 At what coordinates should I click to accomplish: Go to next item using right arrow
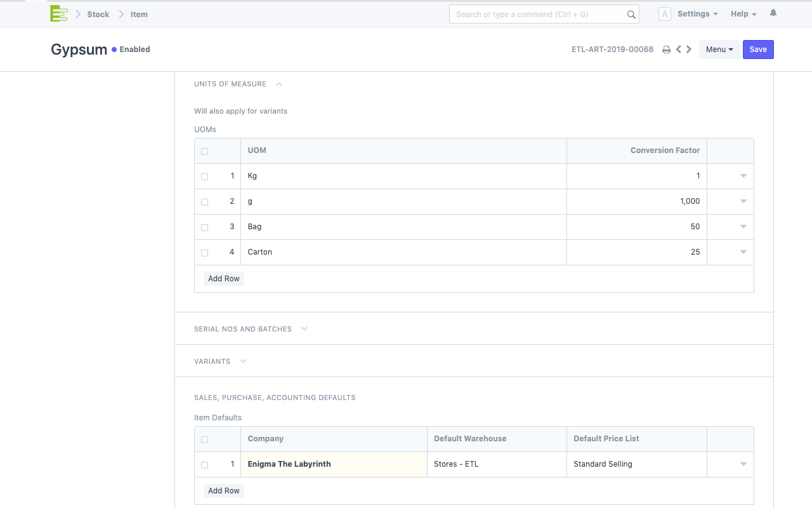pyautogui.click(x=689, y=50)
